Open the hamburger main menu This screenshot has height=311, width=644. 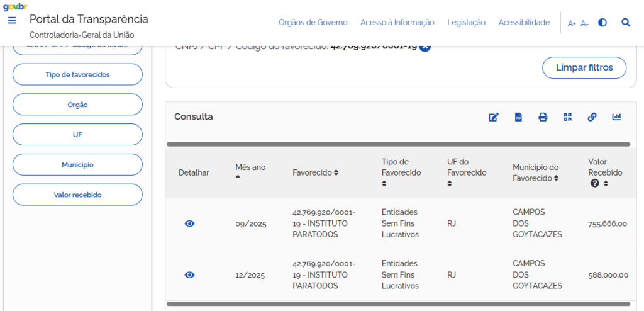pos(12,20)
